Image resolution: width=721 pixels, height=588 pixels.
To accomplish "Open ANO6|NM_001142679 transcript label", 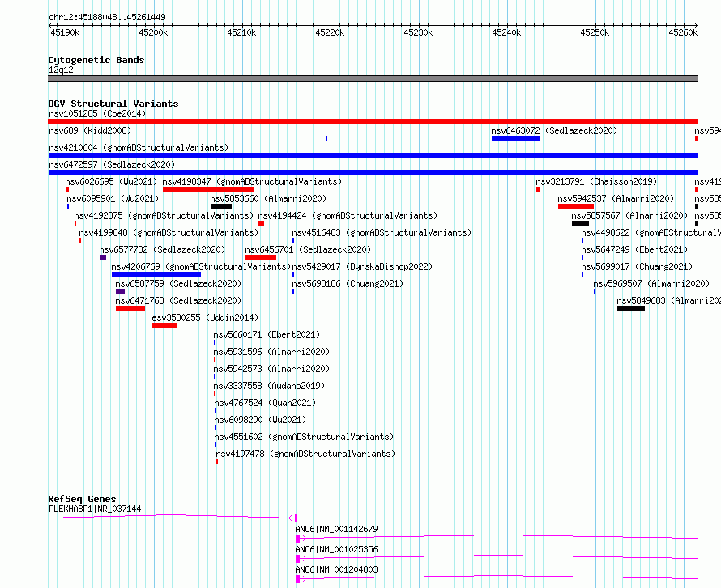I will pos(336,529).
